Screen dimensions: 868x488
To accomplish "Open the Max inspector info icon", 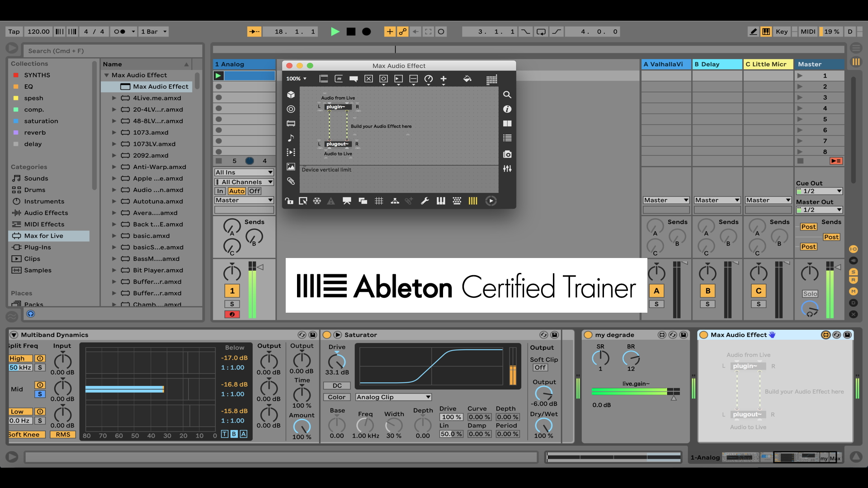I will pyautogui.click(x=507, y=109).
